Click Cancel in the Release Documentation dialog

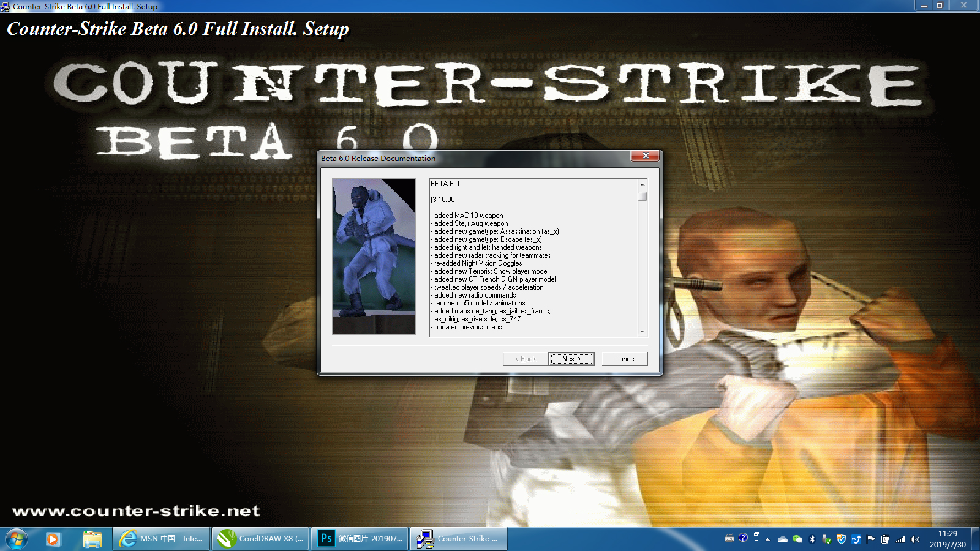click(625, 359)
